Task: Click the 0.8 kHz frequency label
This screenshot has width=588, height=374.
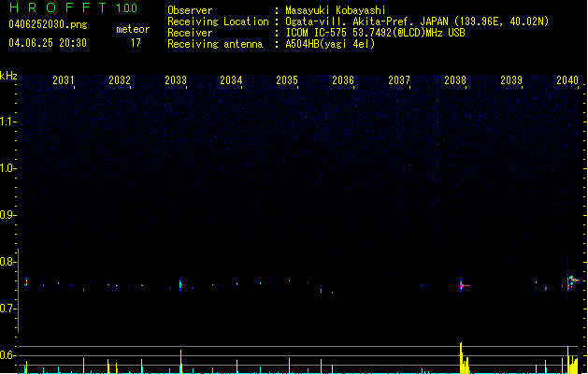Action: [x=7, y=262]
